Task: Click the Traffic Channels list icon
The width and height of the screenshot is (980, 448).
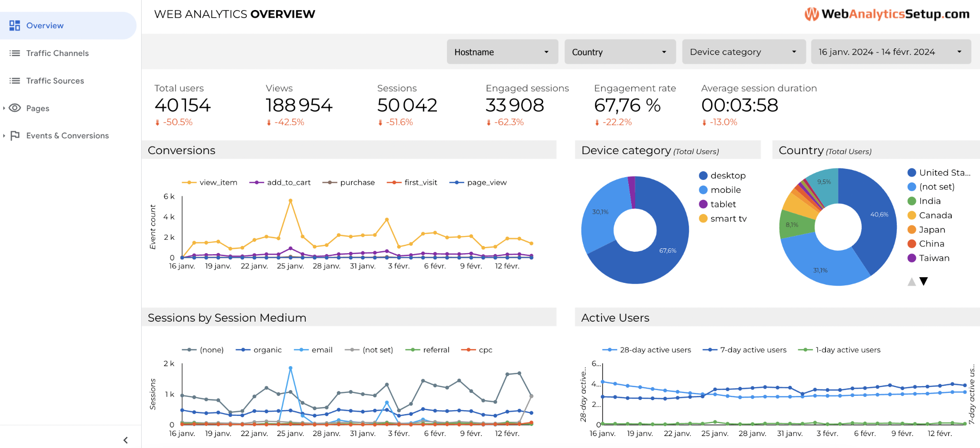Action: [x=15, y=53]
